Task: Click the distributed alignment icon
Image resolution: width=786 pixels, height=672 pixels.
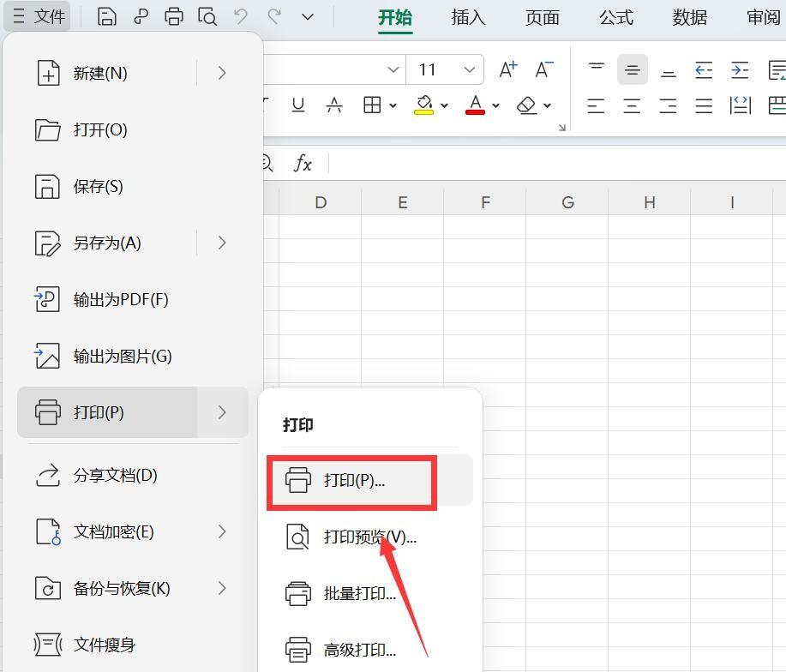Action: coord(741,105)
